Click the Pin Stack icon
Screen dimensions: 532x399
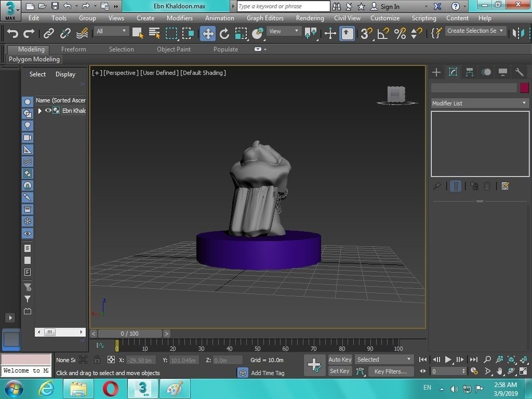437,186
